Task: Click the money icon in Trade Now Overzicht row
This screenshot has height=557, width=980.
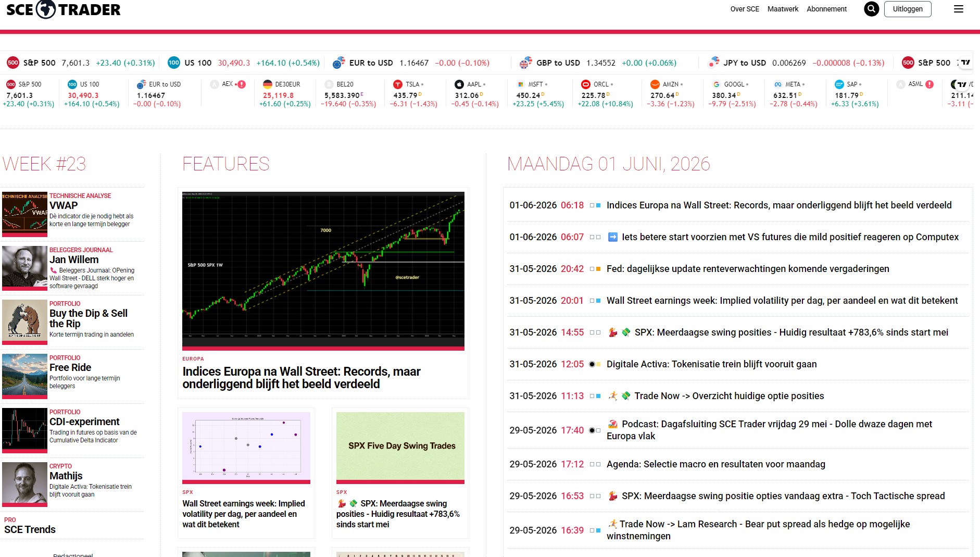Action: [626, 396]
